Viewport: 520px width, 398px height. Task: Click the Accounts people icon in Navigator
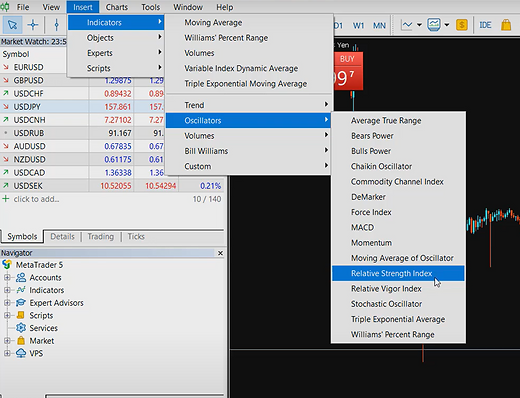point(21,277)
